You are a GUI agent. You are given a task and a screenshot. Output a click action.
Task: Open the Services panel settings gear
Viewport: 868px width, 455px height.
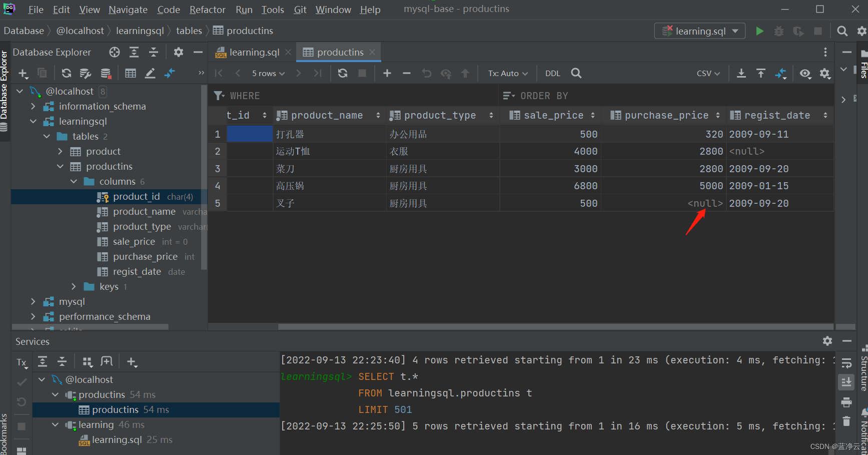(x=827, y=341)
